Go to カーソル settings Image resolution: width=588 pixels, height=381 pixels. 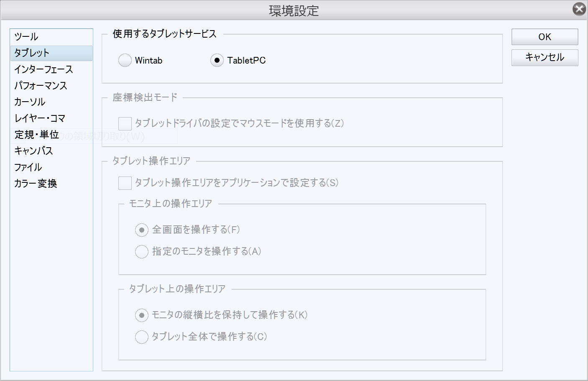[x=30, y=102]
